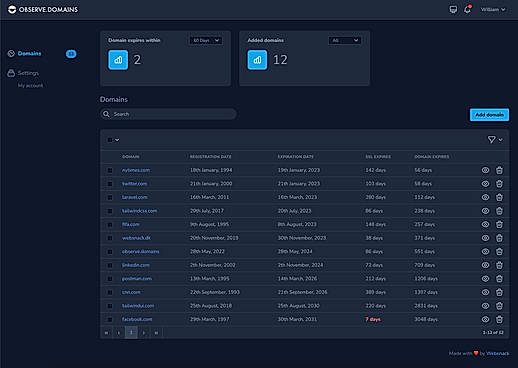Image resolution: width=518 pixels, height=368 pixels.
Task: View twitter.com details via eye icon
Action: [x=485, y=184]
